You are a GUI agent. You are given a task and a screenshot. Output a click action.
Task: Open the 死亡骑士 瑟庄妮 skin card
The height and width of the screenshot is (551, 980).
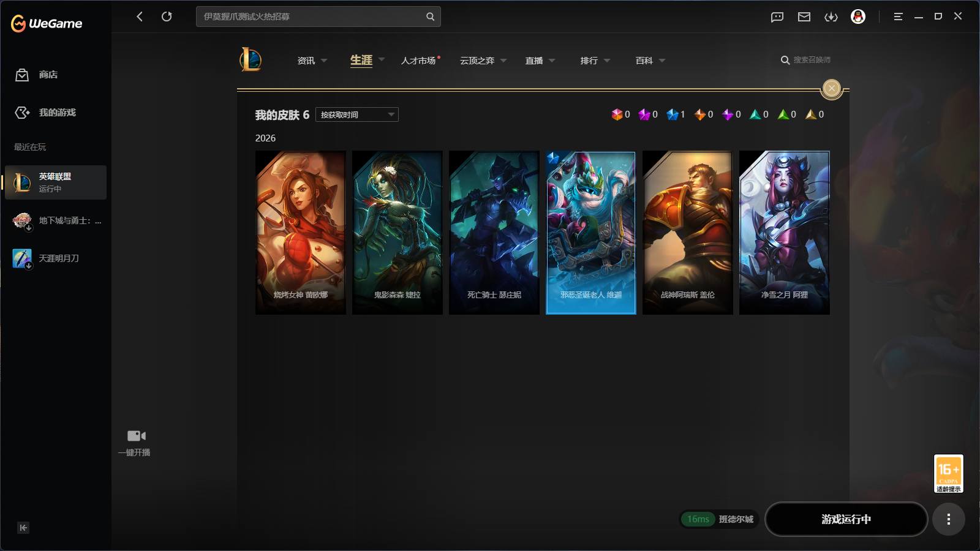[x=494, y=233]
